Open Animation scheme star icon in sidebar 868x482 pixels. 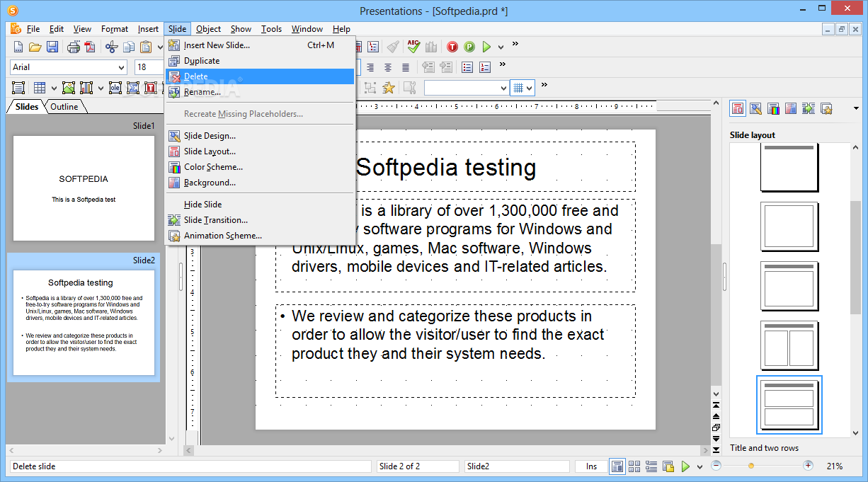point(826,108)
